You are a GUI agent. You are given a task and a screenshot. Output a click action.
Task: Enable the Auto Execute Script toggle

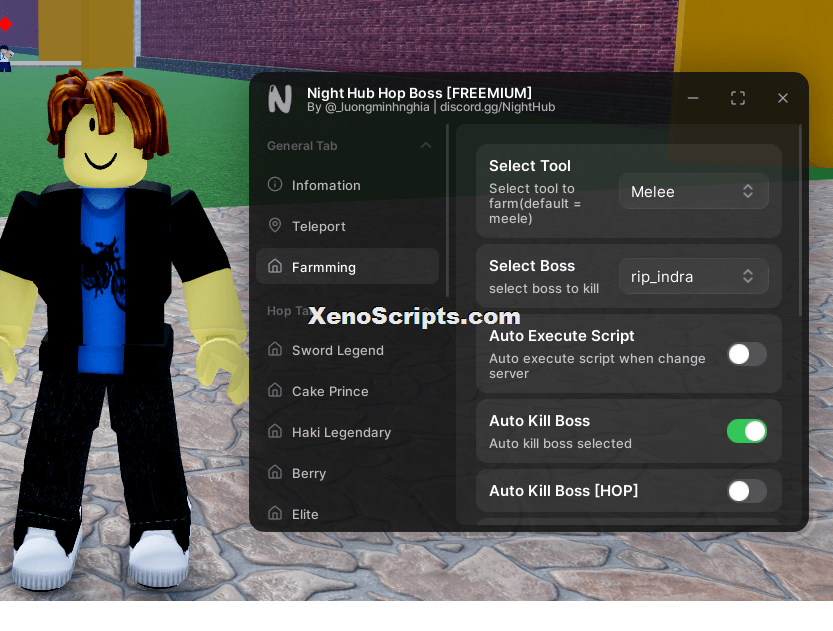coord(746,354)
